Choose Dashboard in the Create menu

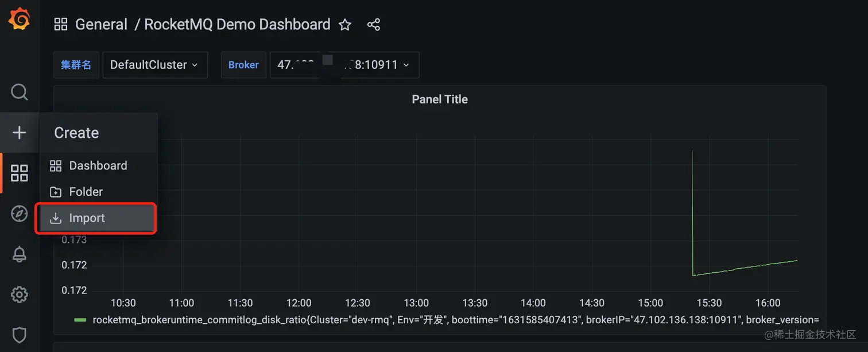point(98,165)
